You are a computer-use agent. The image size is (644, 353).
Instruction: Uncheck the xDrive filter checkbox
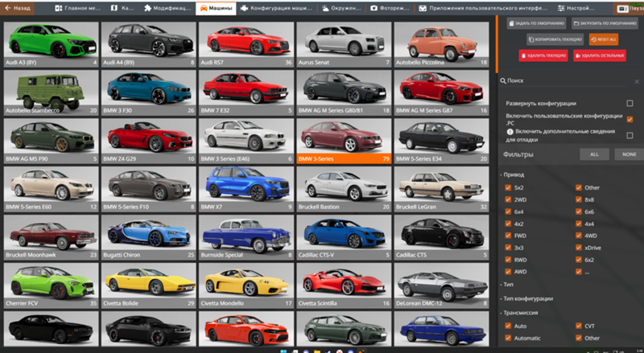tap(579, 248)
